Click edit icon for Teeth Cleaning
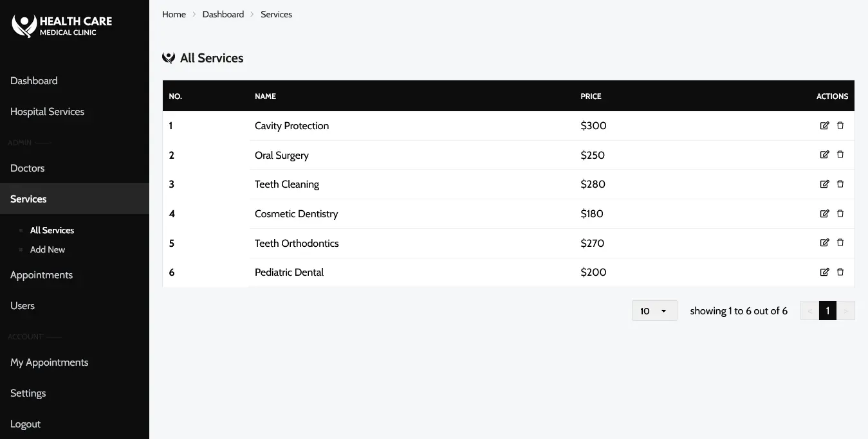This screenshot has width=868, height=439. click(x=824, y=184)
